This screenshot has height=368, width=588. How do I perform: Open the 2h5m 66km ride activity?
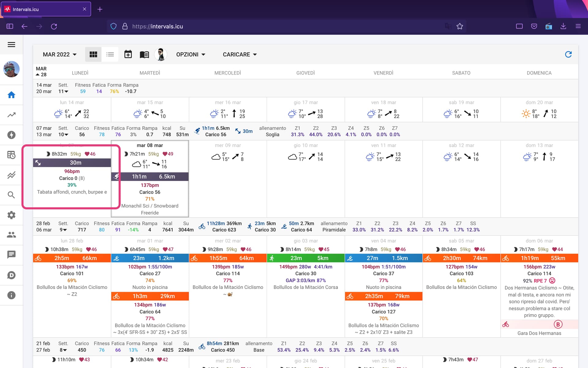coord(72,258)
